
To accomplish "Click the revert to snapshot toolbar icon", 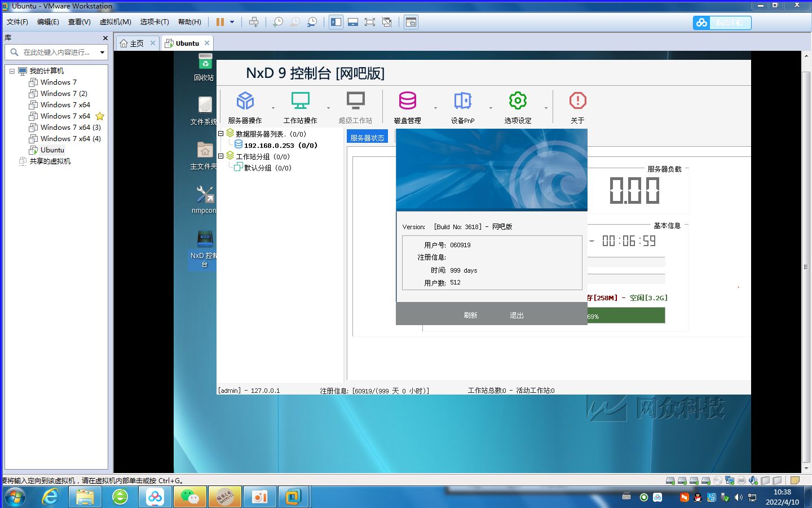I will [x=295, y=22].
